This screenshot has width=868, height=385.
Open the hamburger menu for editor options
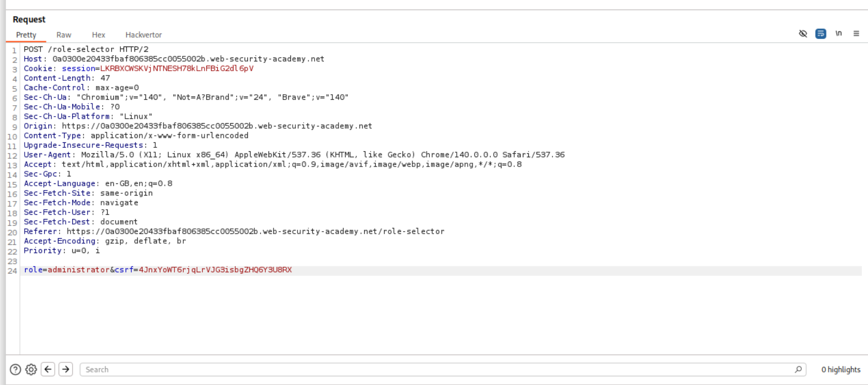(x=856, y=33)
